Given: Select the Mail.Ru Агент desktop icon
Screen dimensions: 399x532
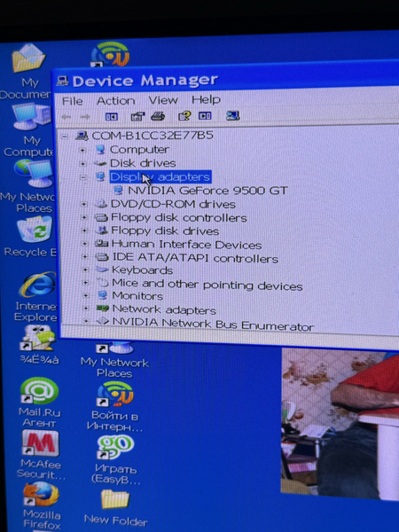Looking at the screenshot, I should [x=39, y=403].
